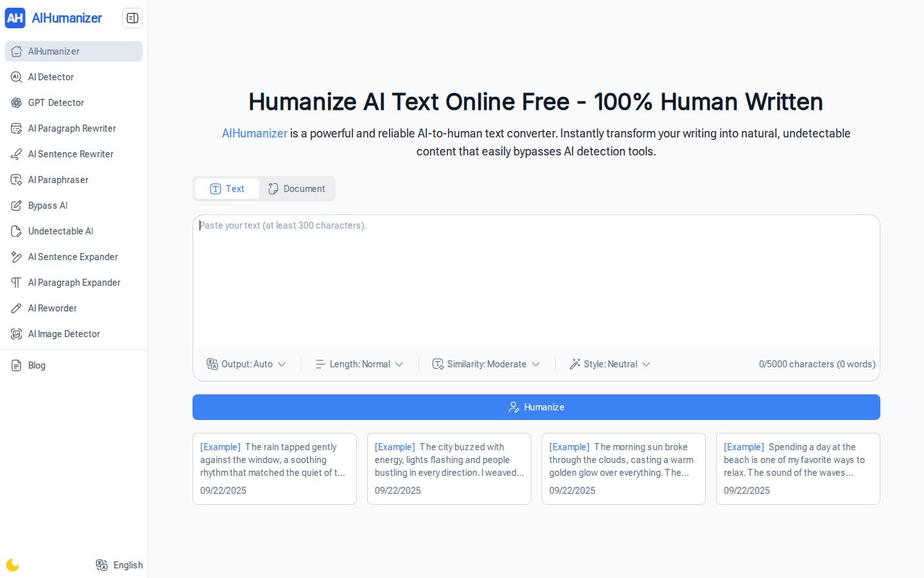Switch to the Document upload tab
Viewport: 924px width, 578px height.
tap(296, 189)
